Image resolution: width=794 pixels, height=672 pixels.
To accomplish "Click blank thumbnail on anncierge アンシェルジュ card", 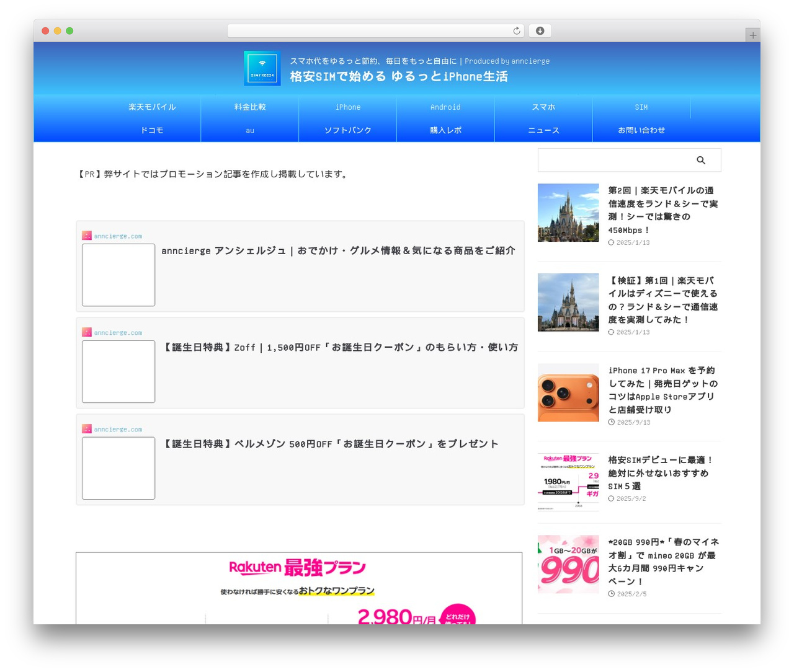I will (118, 275).
